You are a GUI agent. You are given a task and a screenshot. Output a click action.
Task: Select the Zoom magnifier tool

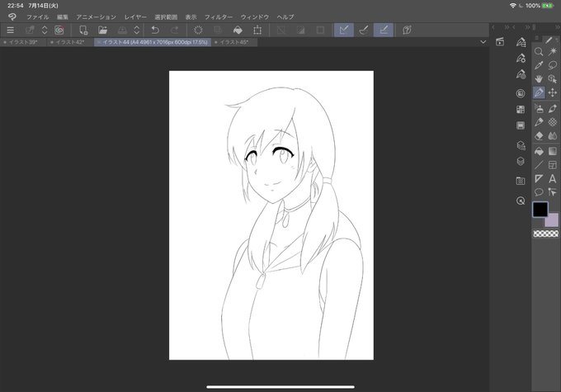pyautogui.click(x=539, y=52)
